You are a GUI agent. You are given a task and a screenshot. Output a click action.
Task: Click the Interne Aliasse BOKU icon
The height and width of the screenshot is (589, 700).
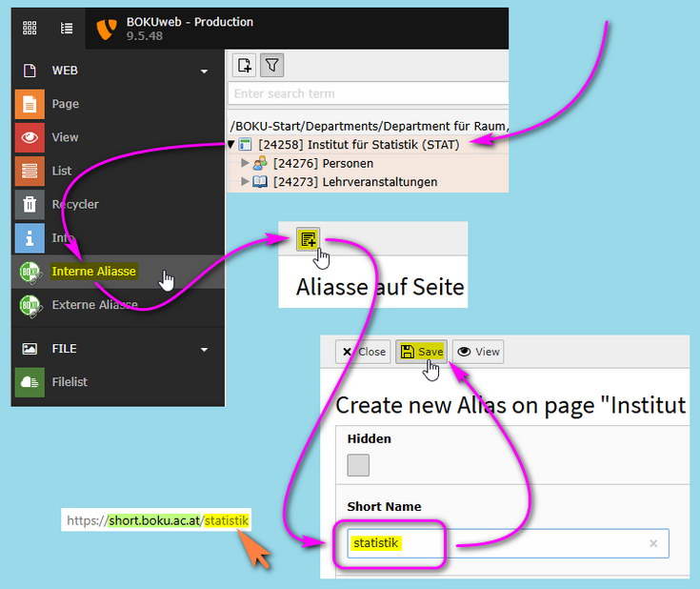click(x=30, y=273)
